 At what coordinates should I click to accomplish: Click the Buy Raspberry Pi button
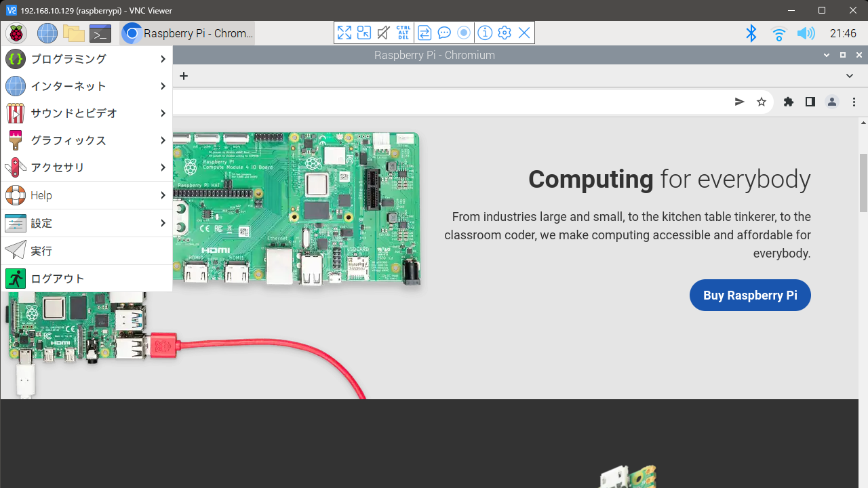pos(750,296)
